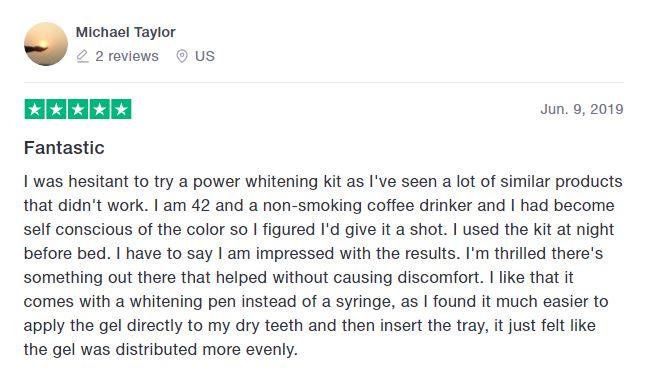Viewport: 647px width, 373px height.
Task: Click the third green rating star
Action: click(78, 109)
